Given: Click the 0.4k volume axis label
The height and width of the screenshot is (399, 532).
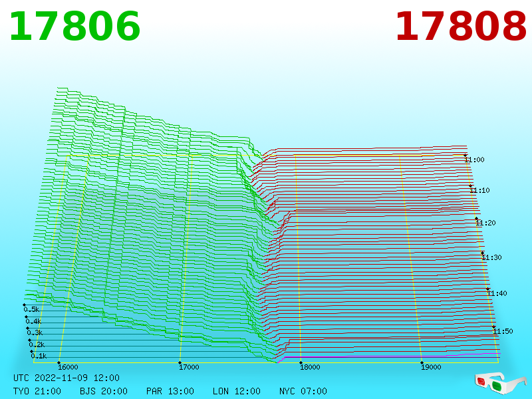Looking at the screenshot, I should [x=34, y=321].
